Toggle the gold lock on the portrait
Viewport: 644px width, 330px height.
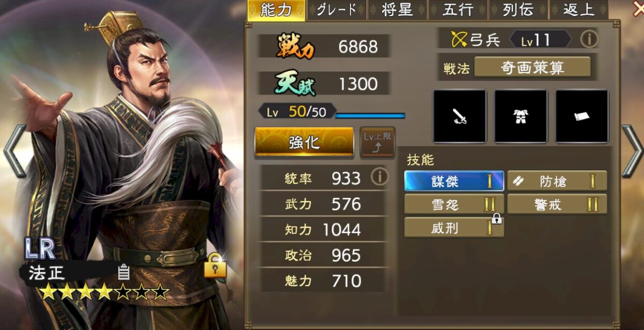pos(215,264)
